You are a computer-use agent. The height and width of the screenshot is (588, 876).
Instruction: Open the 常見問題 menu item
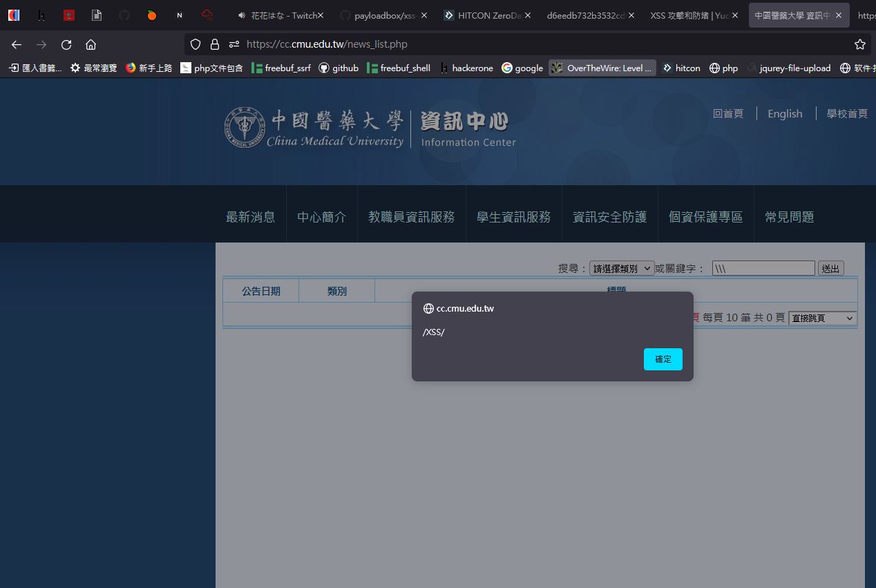coord(790,217)
